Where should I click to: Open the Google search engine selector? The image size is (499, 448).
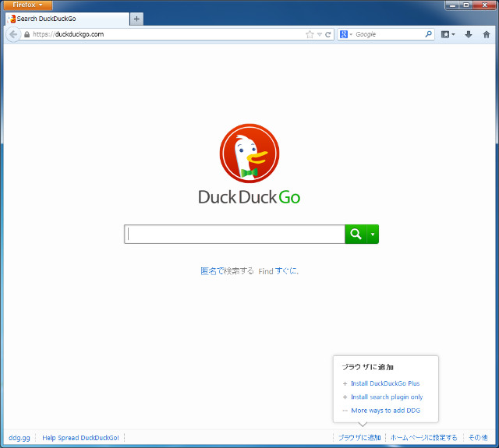346,34
